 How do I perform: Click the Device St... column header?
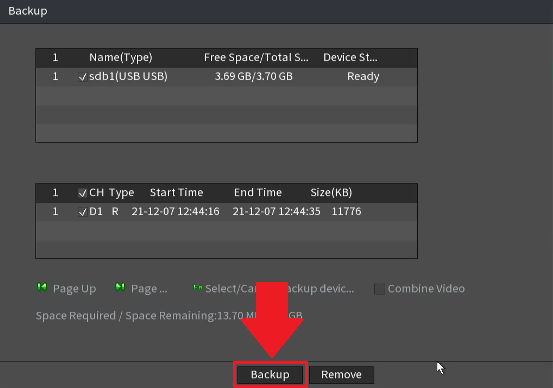point(350,57)
